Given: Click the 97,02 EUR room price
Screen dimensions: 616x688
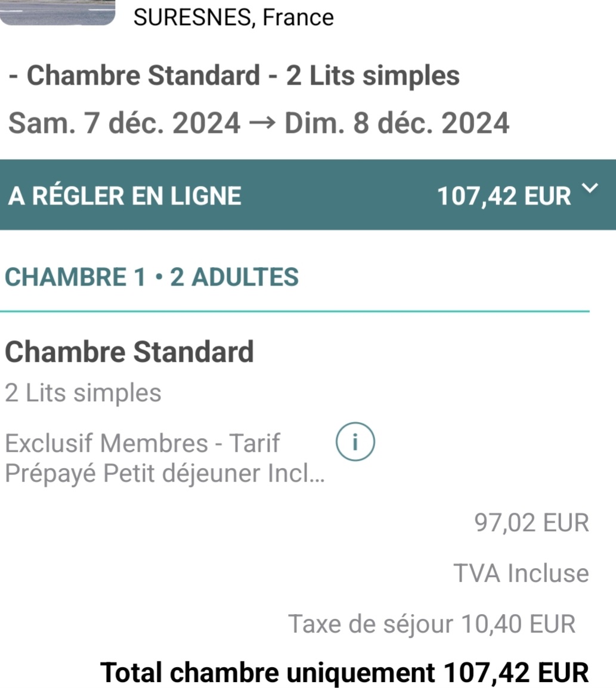Looking at the screenshot, I should click(x=531, y=523).
